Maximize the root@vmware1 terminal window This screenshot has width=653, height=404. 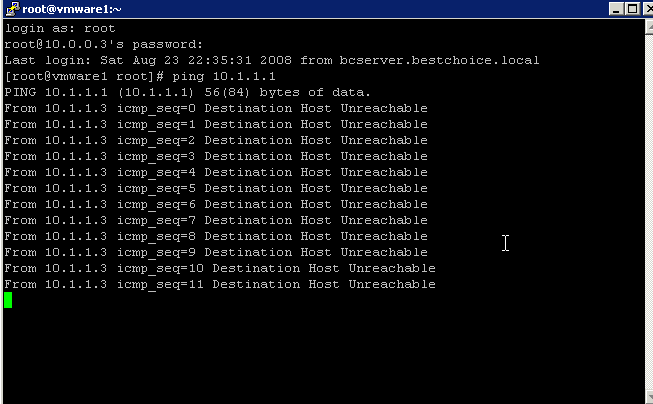pyautogui.click(x=632, y=9)
